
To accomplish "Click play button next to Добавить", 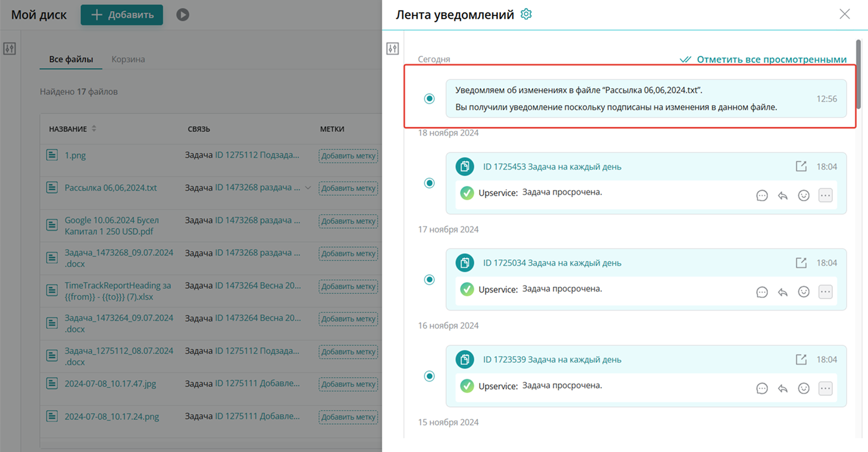I will [183, 15].
